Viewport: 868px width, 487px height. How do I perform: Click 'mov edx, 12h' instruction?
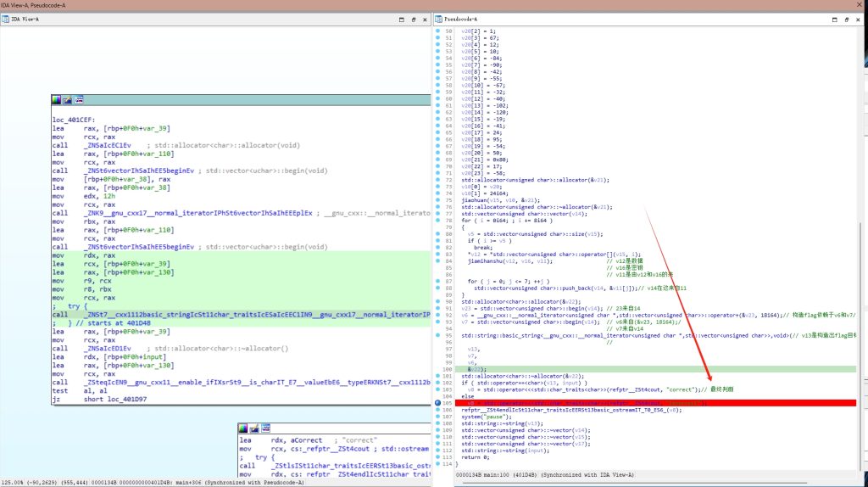[x=84, y=196]
